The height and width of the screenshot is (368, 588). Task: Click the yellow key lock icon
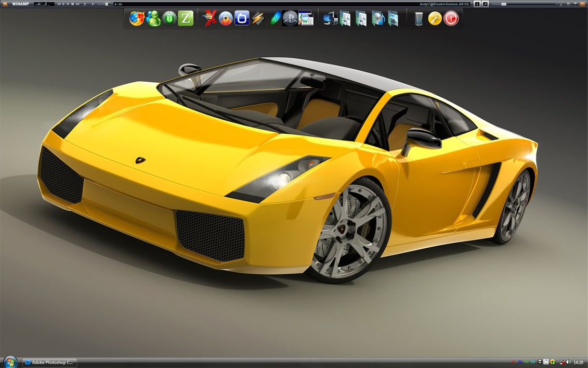[435, 18]
